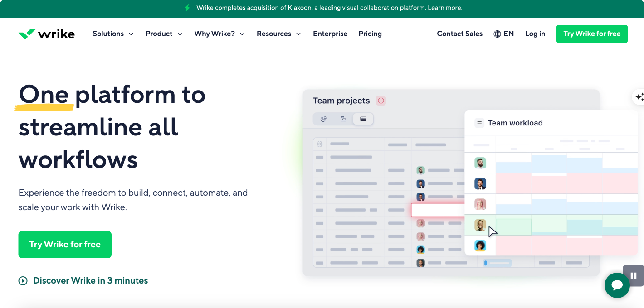Select the pie chart view icon

point(323,119)
